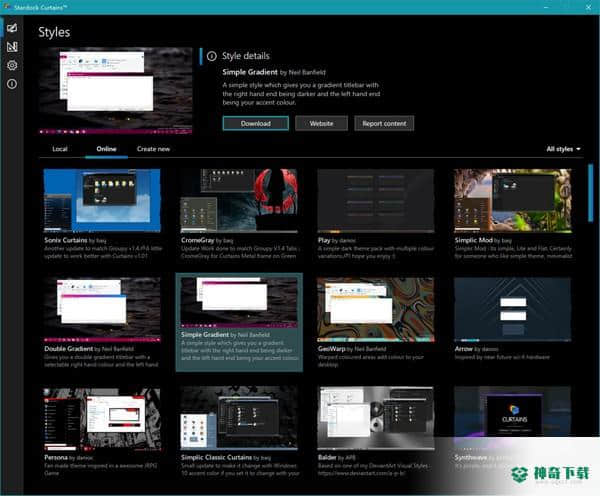Open the edit styles icon in sidebar
This screenshot has height=496, width=600.
tap(12, 47)
